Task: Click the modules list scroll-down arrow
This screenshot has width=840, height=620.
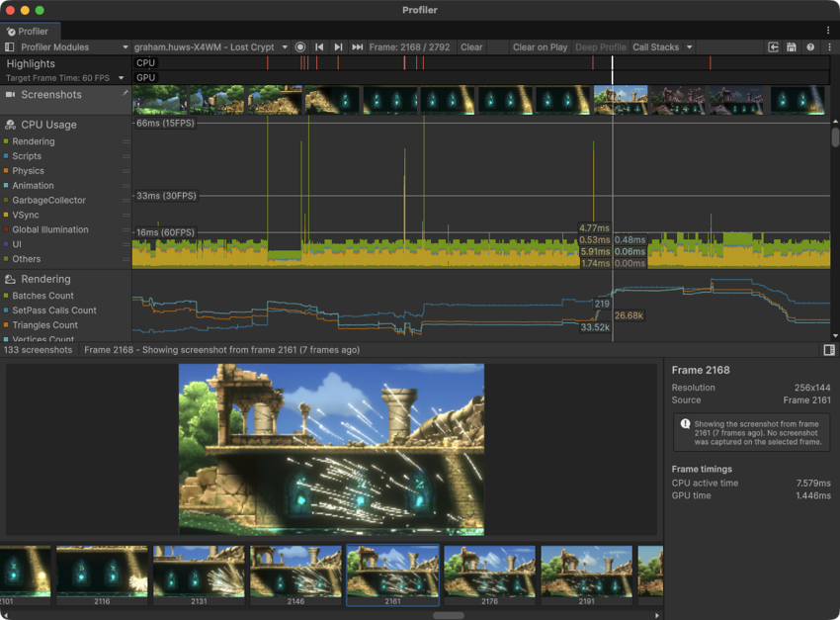Action: [835, 336]
